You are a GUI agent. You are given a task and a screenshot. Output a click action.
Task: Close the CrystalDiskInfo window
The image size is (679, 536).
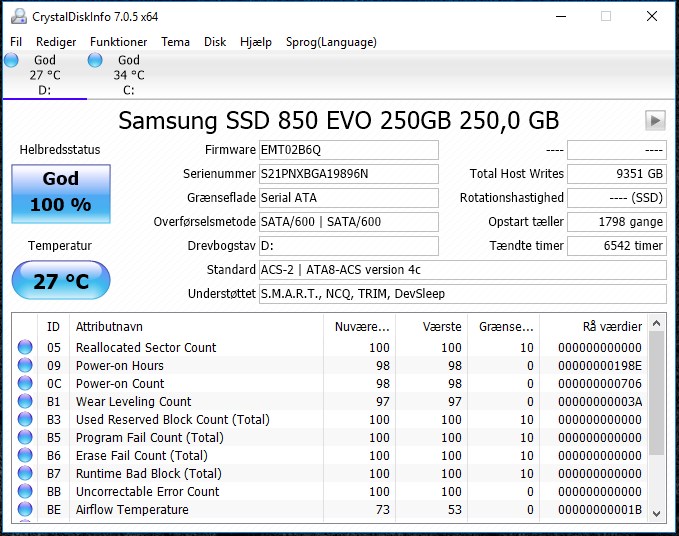point(652,16)
